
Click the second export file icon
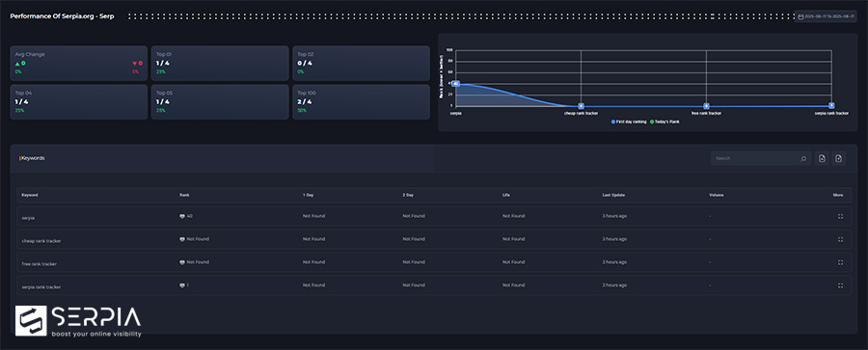(839, 158)
